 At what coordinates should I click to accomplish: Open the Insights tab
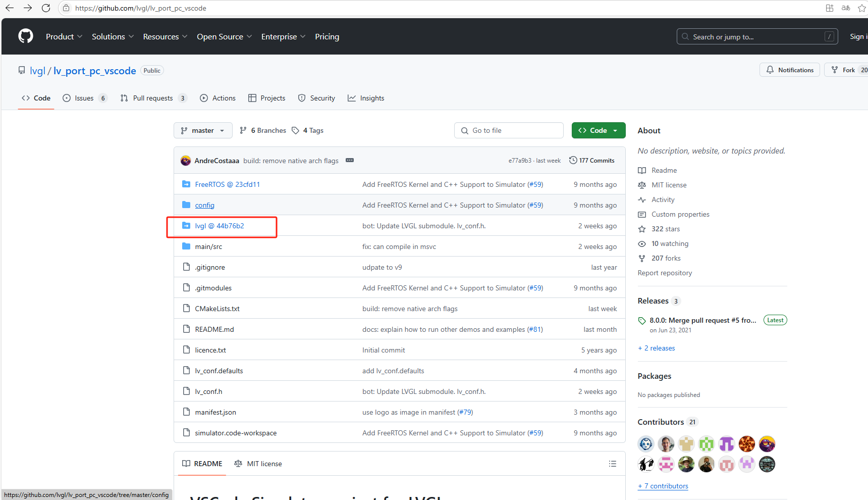[366, 98]
